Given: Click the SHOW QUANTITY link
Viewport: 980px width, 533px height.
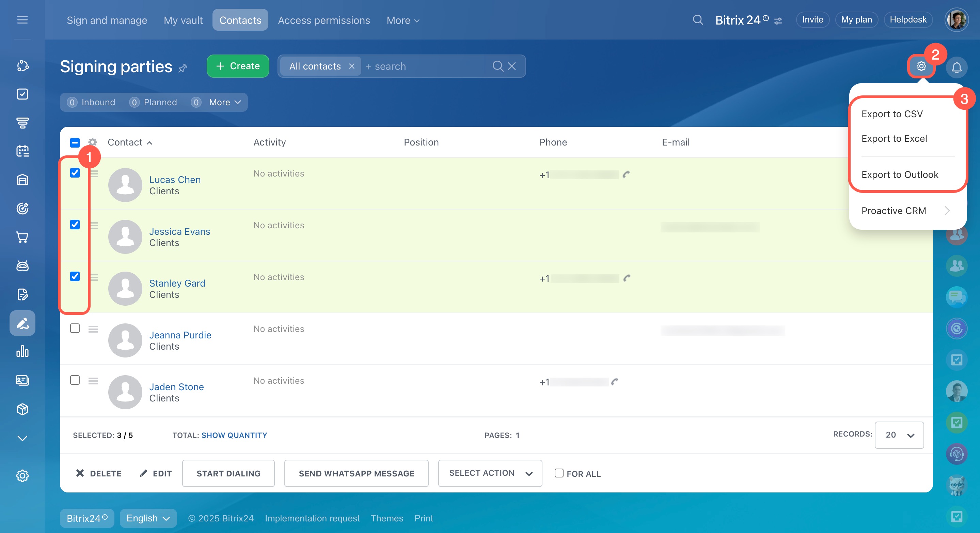Looking at the screenshot, I should [x=234, y=435].
